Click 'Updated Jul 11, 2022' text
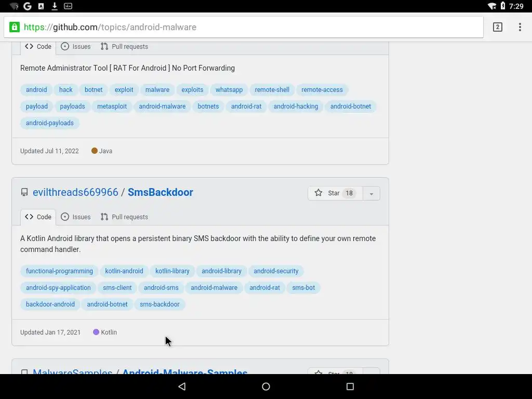 tap(49, 151)
